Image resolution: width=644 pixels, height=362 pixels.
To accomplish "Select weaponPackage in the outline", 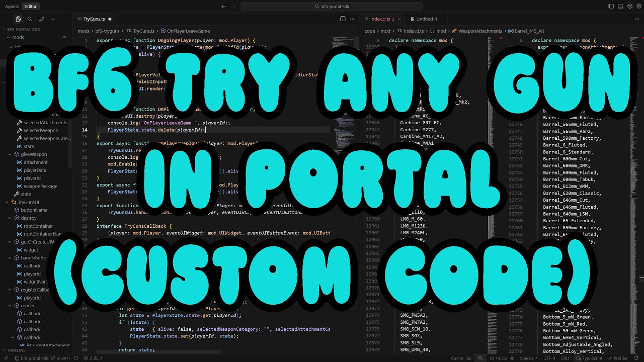I will pyautogui.click(x=40, y=186).
